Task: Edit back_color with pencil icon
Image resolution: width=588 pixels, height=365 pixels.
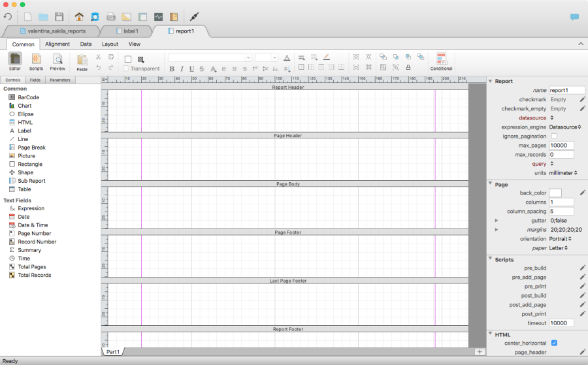Action: (x=582, y=193)
